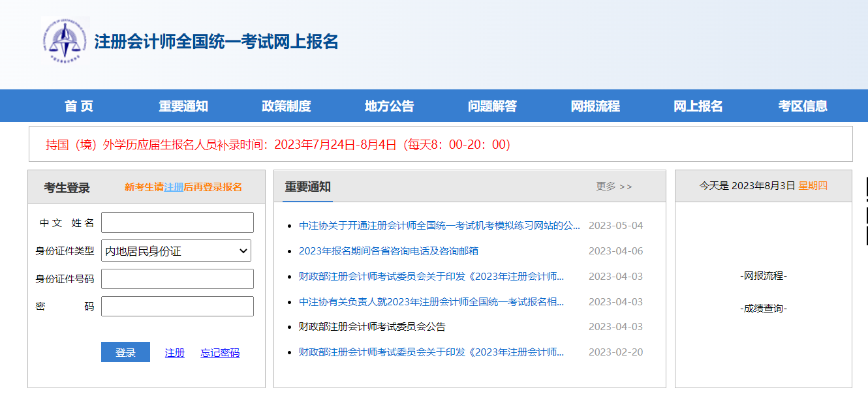Click 注册 link next to login button
868x396 pixels.
(175, 353)
